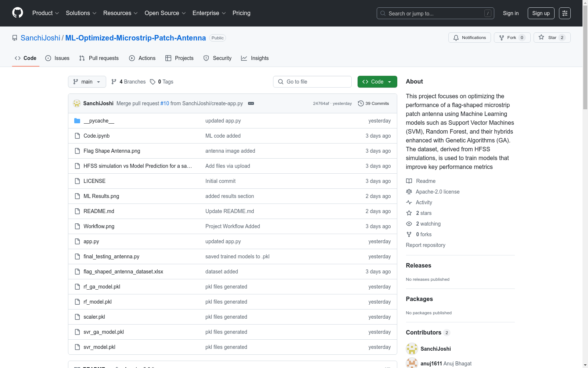
Task: Click the stars icon in About
Action: pos(409,213)
